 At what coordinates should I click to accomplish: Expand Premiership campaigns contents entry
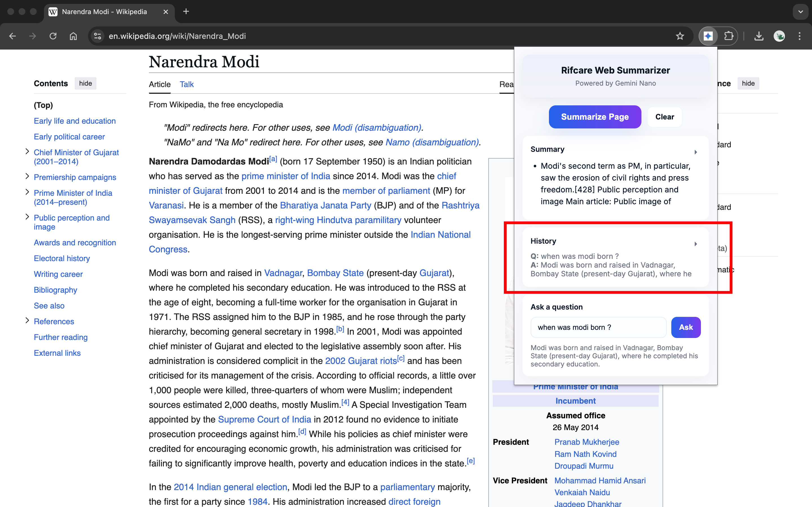[27, 176]
